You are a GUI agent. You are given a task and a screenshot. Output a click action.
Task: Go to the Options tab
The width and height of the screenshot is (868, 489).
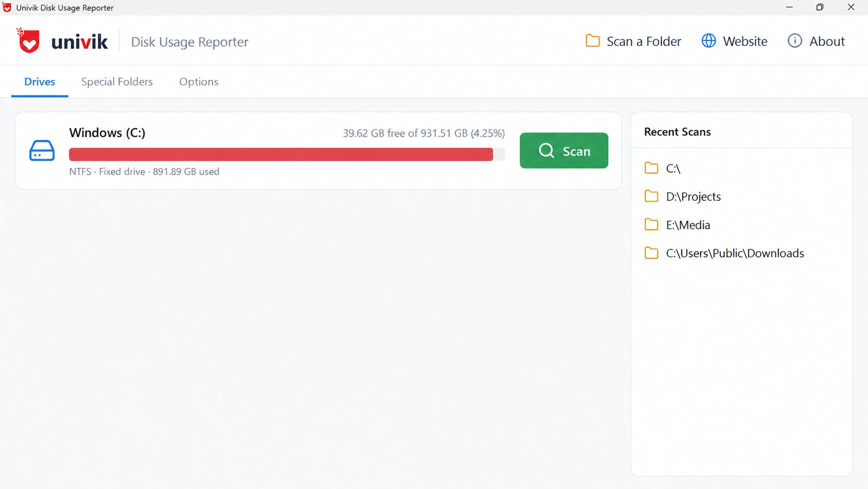coord(199,82)
